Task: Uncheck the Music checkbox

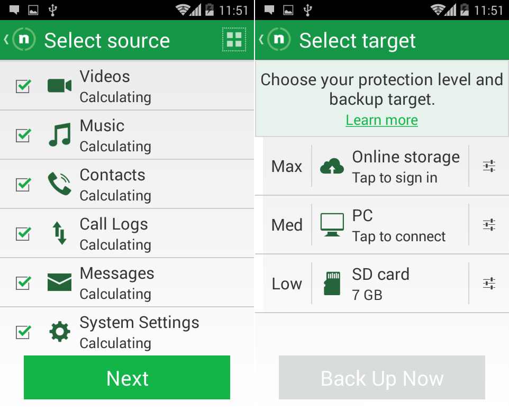Action: [x=23, y=135]
